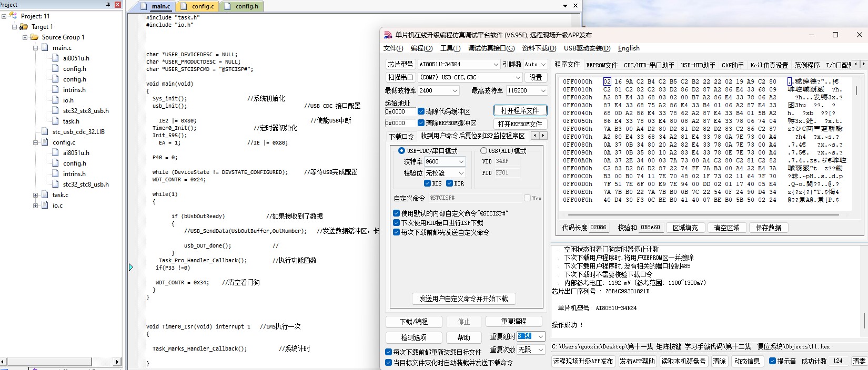Open the 最高波特率 115200 dropdown
Viewport: 868px width, 370px height.
click(x=543, y=90)
